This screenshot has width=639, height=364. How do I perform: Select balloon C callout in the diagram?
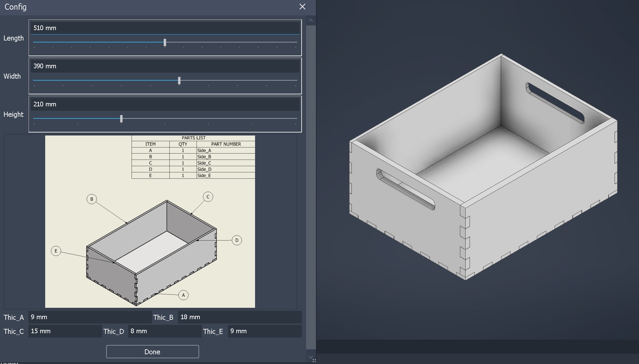coord(208,197)
